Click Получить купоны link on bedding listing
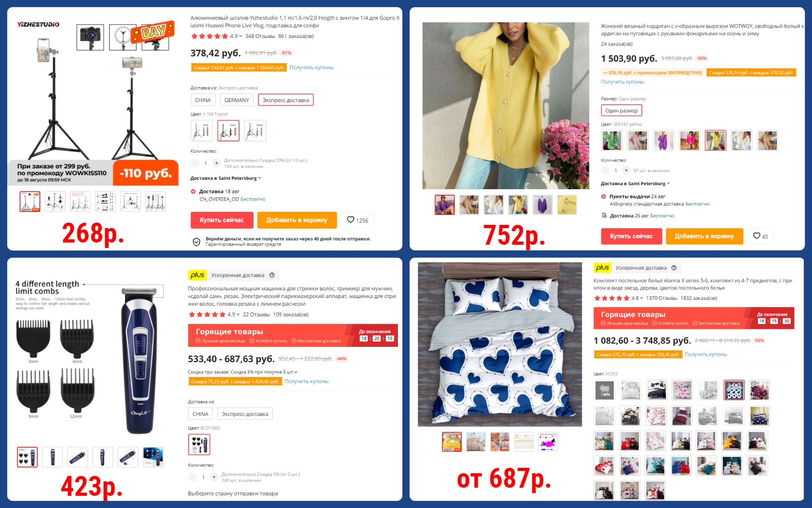The height and width of the screenshot is (508, 812). tap(706, 354)
